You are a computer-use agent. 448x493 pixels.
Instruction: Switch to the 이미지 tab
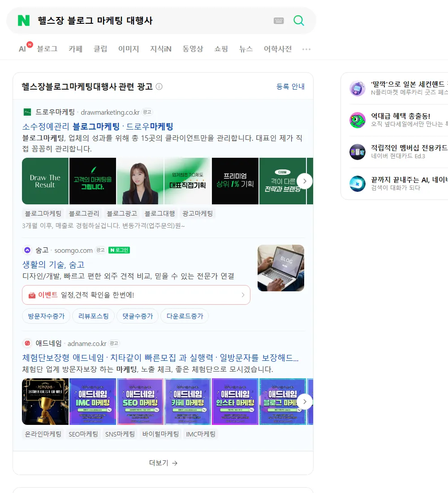tap(129, 49)
